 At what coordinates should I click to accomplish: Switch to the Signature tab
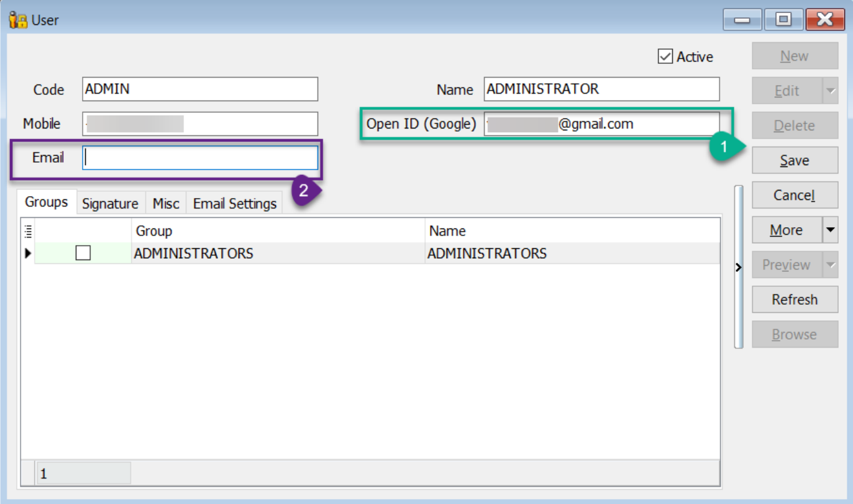click(110, 204)
